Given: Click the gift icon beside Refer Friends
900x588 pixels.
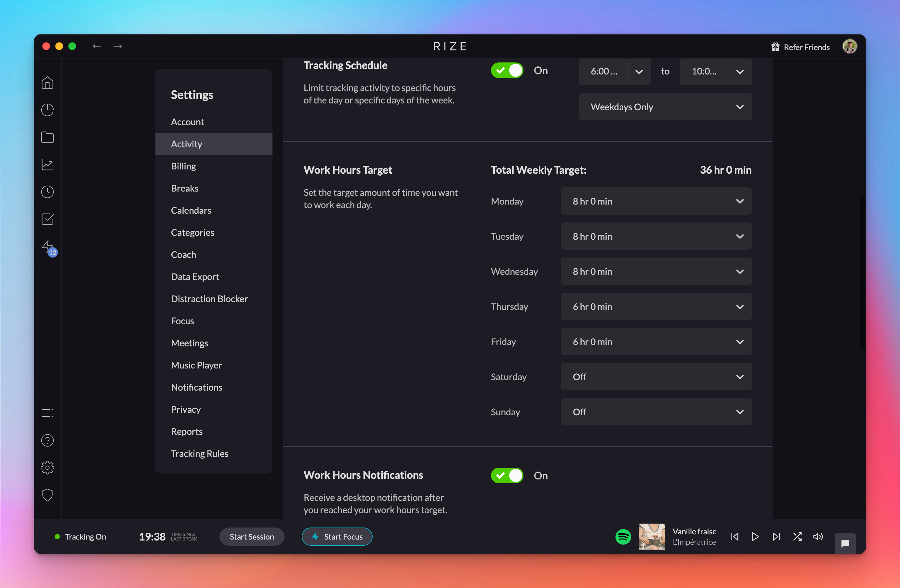Looking at the screenshot, I should [775, 47].
